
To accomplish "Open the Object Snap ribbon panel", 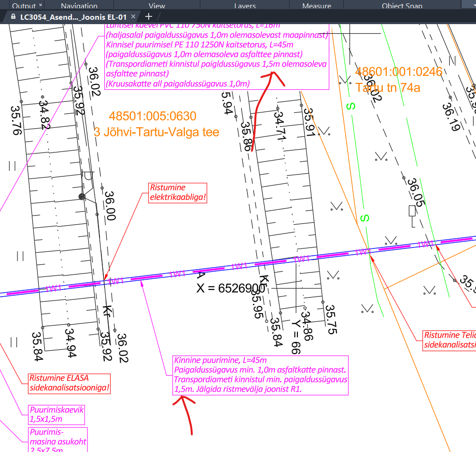I will tap(402, 6).
